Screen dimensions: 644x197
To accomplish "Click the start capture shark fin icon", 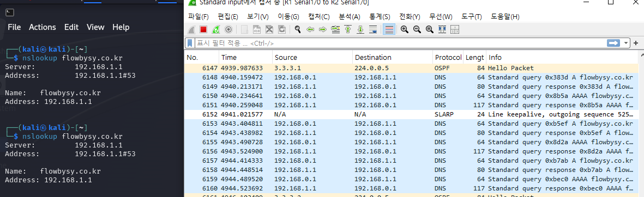I will point(191,29).
